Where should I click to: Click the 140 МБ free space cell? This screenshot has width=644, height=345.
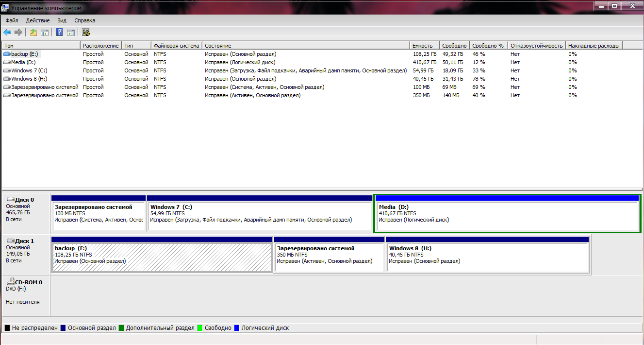coord(451,95)
